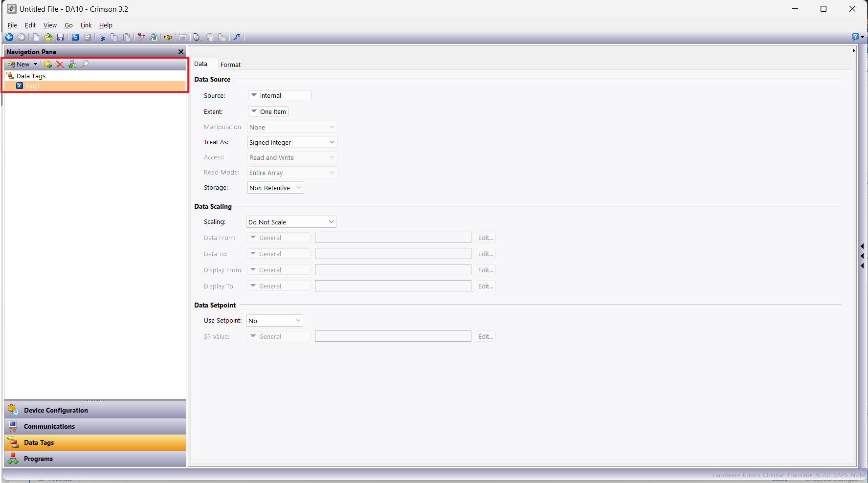Open the Link menu

click(86, 25)
